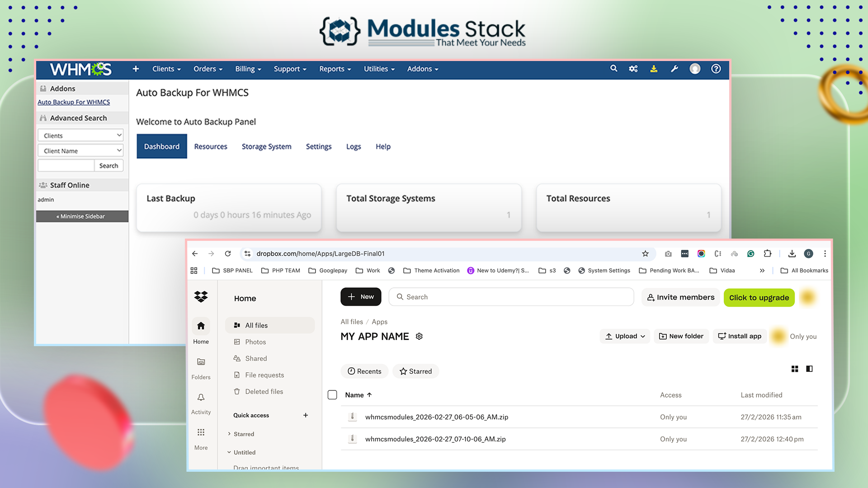This screenshot has height=488, width=868.
Task: Open the WHMCS wrench setup icon
Action: coord(674,69)
